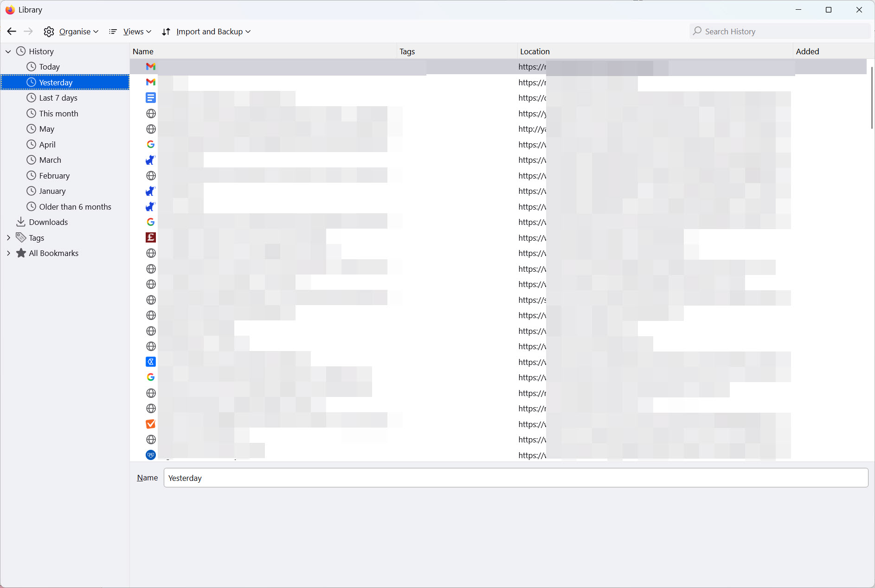875x588 pixels.
Task: Select the March history folder
Action: [x=50, y=160]
